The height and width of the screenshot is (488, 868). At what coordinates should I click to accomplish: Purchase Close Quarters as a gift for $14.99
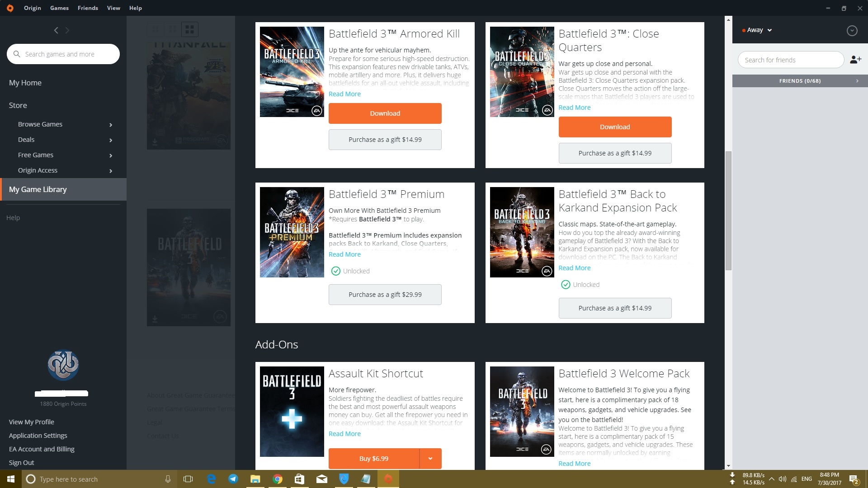615,153
